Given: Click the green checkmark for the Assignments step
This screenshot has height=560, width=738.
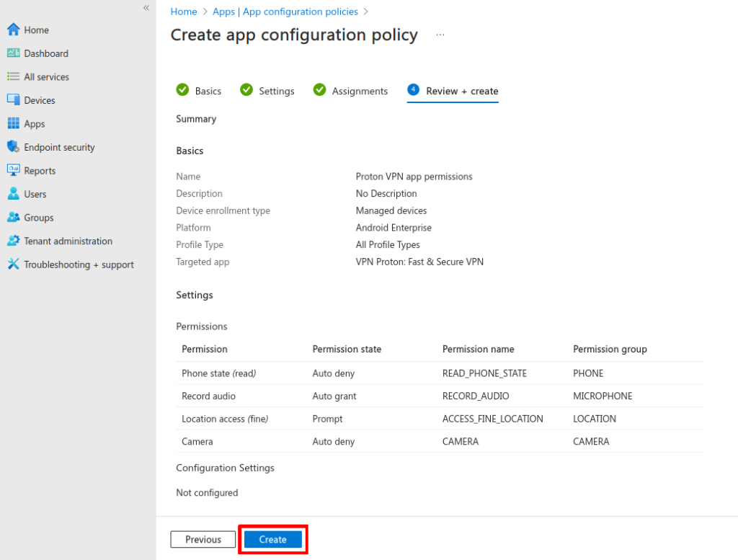Looking at the screenshot, I should click(319, 89).
